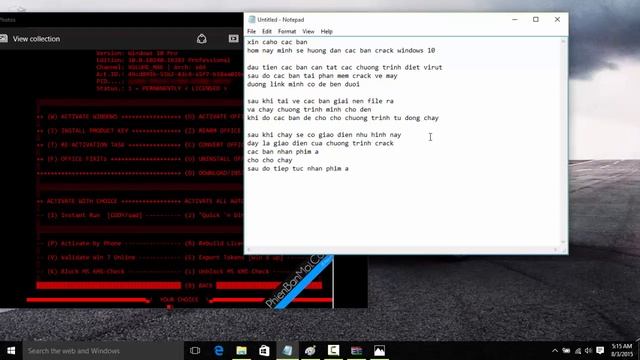Switch to Notepad via its taskbar icon
This screenshot has width=640, height=360.
point(287,351)
